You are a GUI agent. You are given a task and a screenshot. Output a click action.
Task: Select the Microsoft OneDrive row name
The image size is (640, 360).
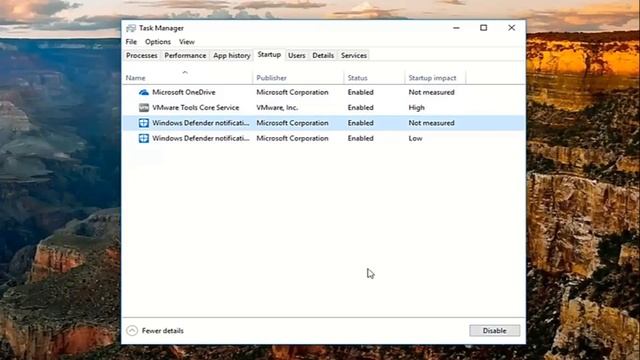(x=184, y=92)
